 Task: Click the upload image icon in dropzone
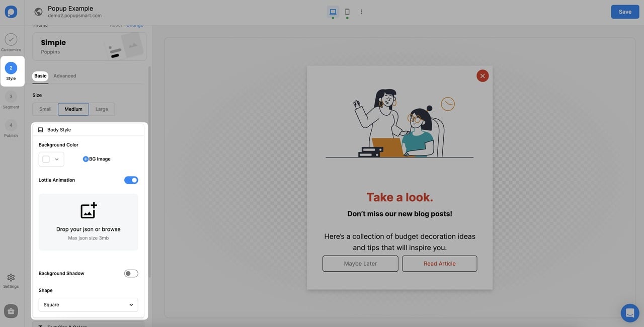pos(89,210)
